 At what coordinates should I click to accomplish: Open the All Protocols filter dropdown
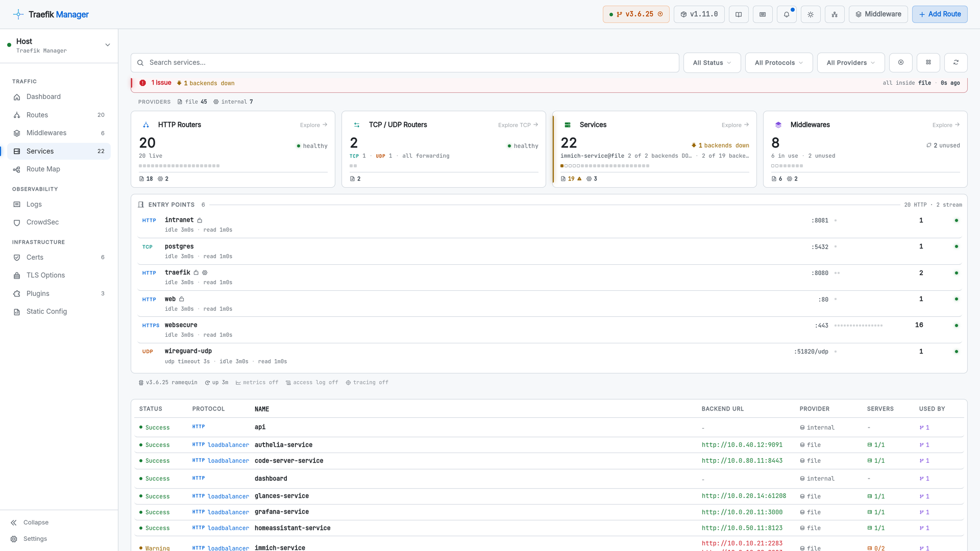pos(779,63)
